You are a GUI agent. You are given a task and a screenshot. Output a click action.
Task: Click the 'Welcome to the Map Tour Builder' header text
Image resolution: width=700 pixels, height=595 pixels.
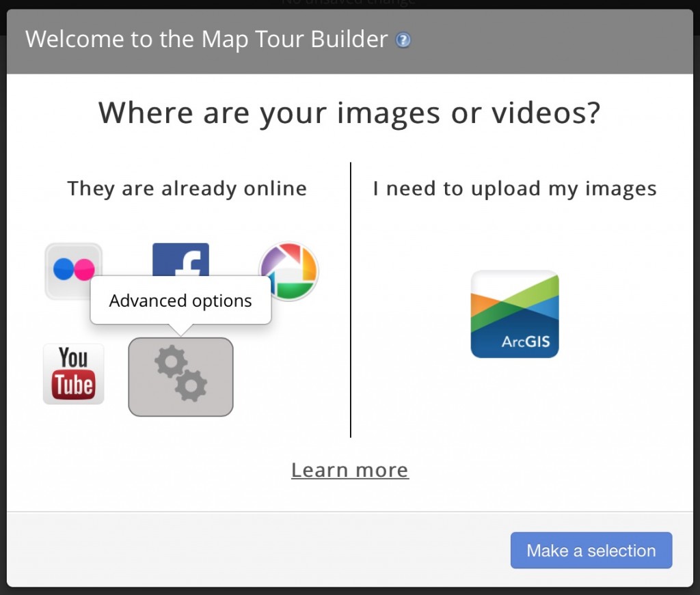coord(206,39)
